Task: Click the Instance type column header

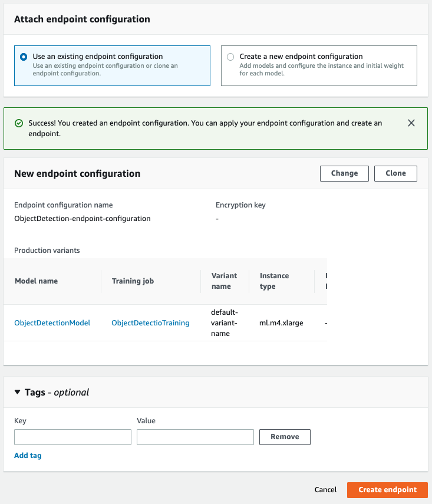Action: [275, 281]
